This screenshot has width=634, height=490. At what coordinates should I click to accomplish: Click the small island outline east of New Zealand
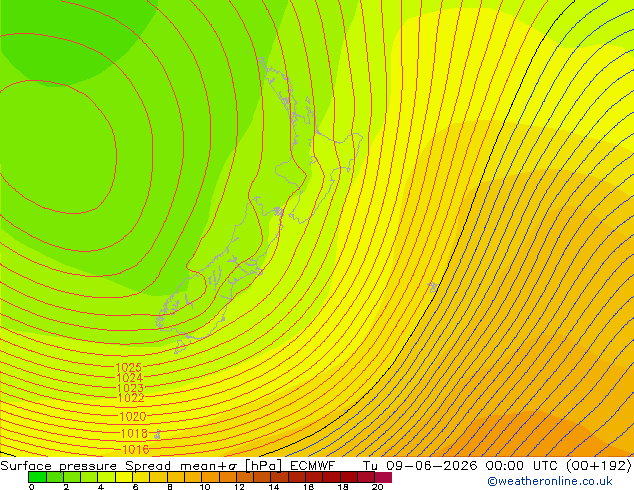pos(433,287)
